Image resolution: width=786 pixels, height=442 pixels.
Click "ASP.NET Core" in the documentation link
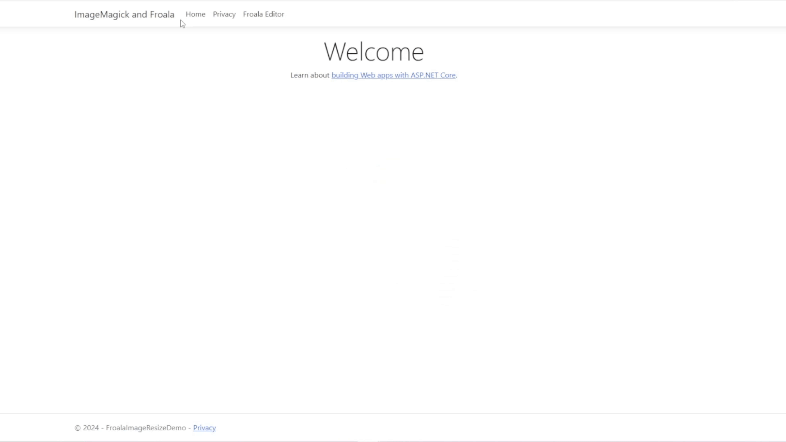(433, 75)
